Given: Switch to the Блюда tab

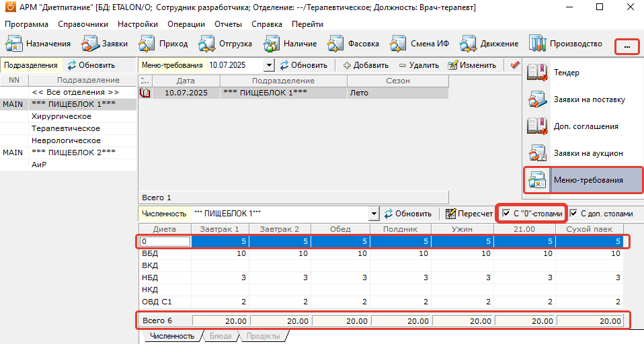Looking at the screenshot, I should coord(220,336).
